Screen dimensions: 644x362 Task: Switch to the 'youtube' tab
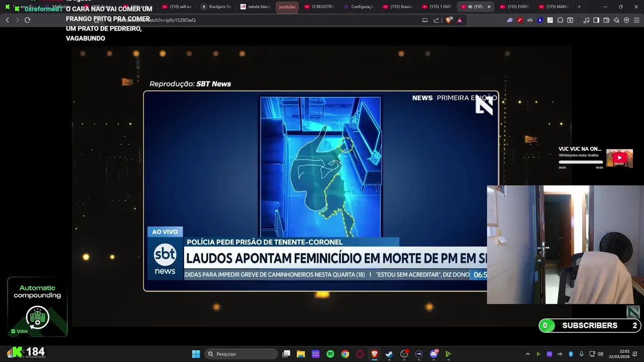(287, 7)
